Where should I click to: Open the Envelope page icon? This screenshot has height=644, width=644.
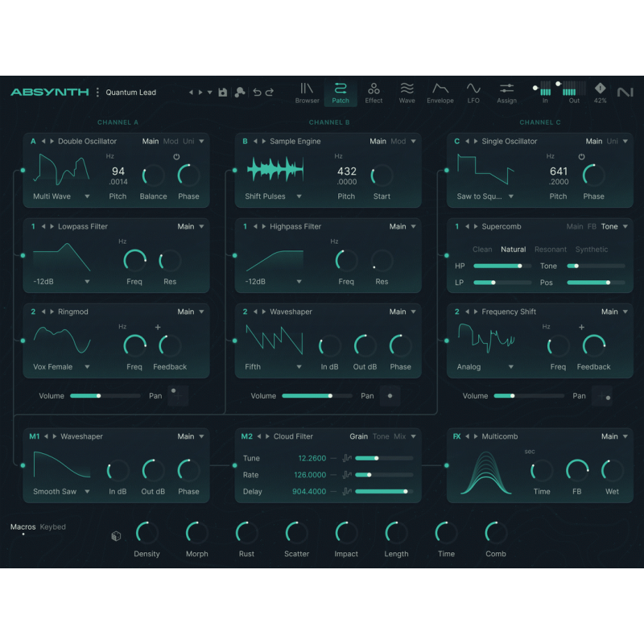(440, 93)
